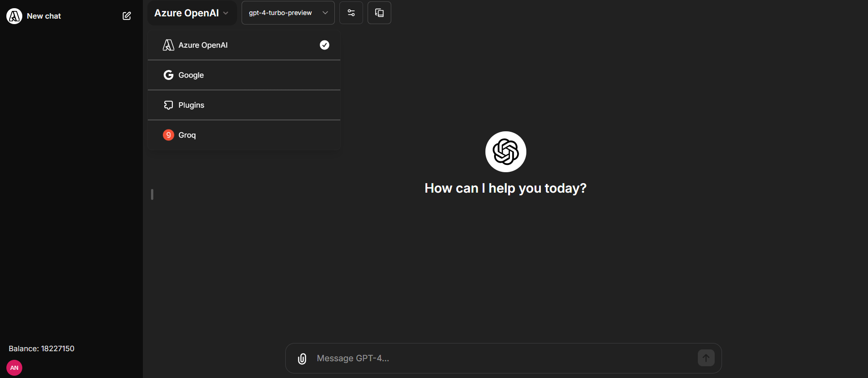The width and height of the screenshot is (868, 378).
Task: Choose Plugins in the endpoint menu
Action: pos(244,105)
